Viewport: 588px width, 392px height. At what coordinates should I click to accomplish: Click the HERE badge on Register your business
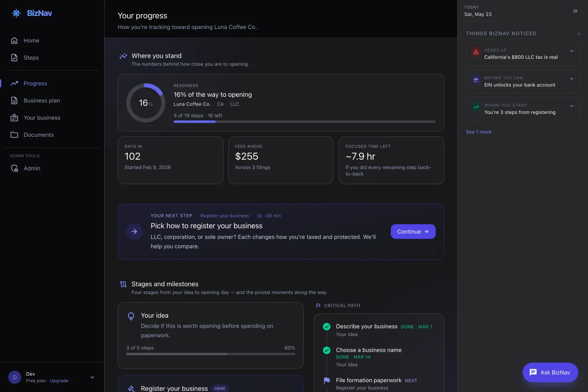tap(220, 389)
